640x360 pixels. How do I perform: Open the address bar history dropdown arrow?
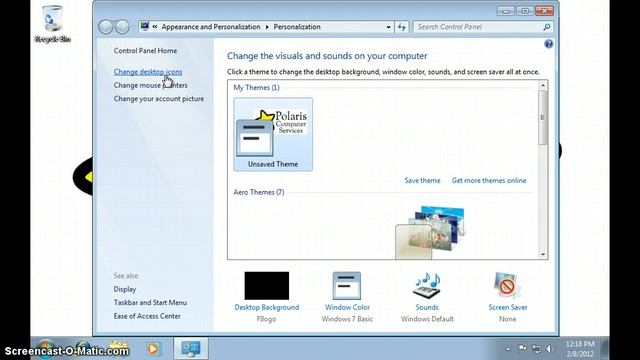[388, 27]
